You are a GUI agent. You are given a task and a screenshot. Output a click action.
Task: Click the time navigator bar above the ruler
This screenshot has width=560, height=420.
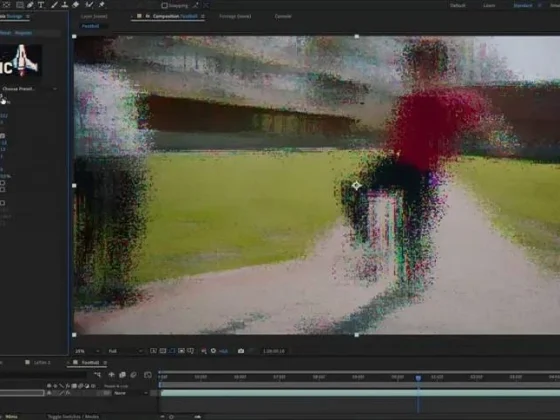tap(360, 372)
